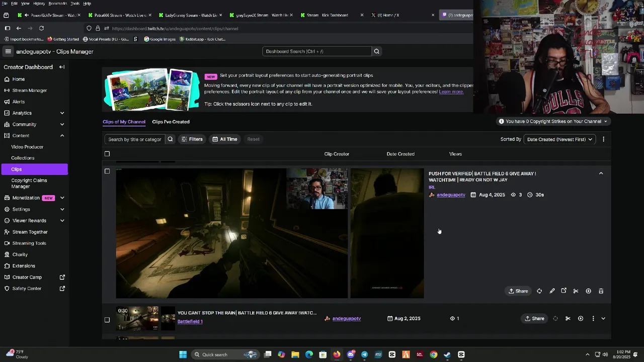This screenshot has height=362, width=644.
Task: Click scissors icon on Aug 2 Battlefield clip
Action: tap(568, 318)
